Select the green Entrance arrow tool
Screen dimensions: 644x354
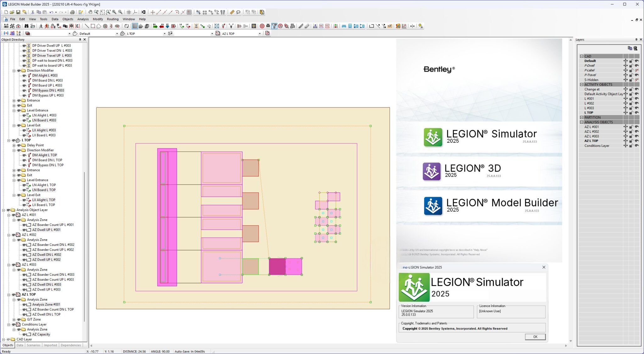coord(155,26)
